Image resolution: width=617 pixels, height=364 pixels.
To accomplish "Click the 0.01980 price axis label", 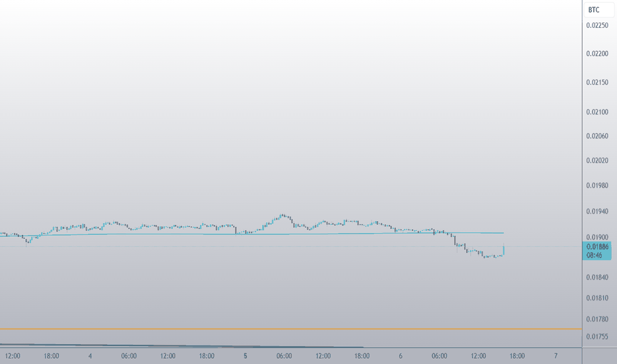I will (597, 185).
